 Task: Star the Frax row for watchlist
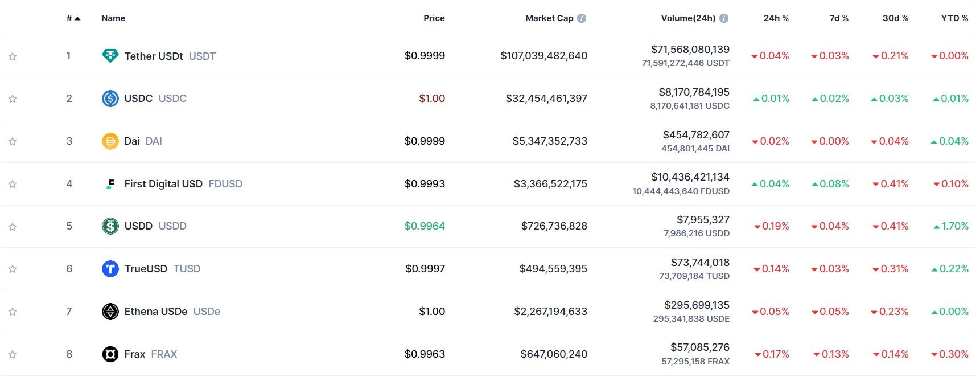[x=13, y=354]
